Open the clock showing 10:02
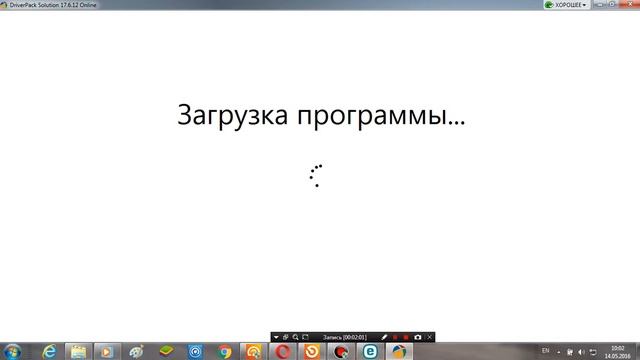The image size is (640, 360). (x=617, y=352)
